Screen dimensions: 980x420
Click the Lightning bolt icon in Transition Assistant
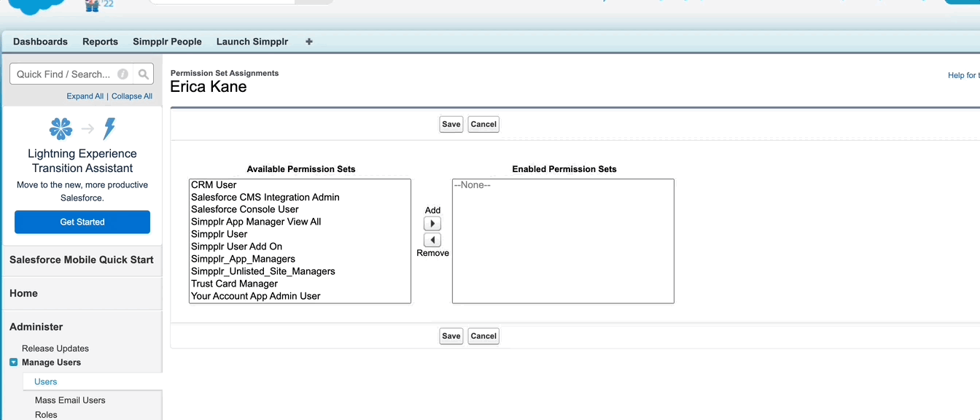pyautogui.click(x=109, y=129)
